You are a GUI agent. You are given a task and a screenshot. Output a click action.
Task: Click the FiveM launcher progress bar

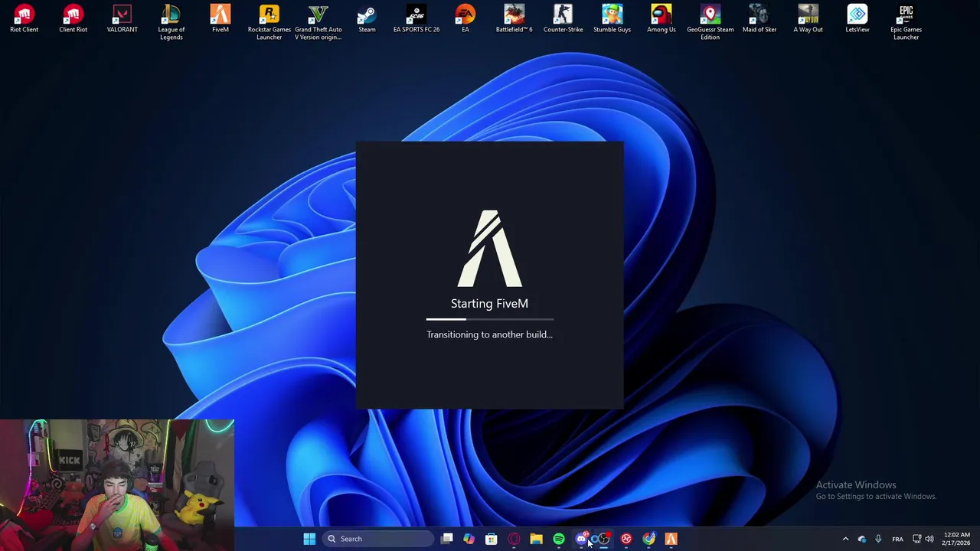(490, 319)
